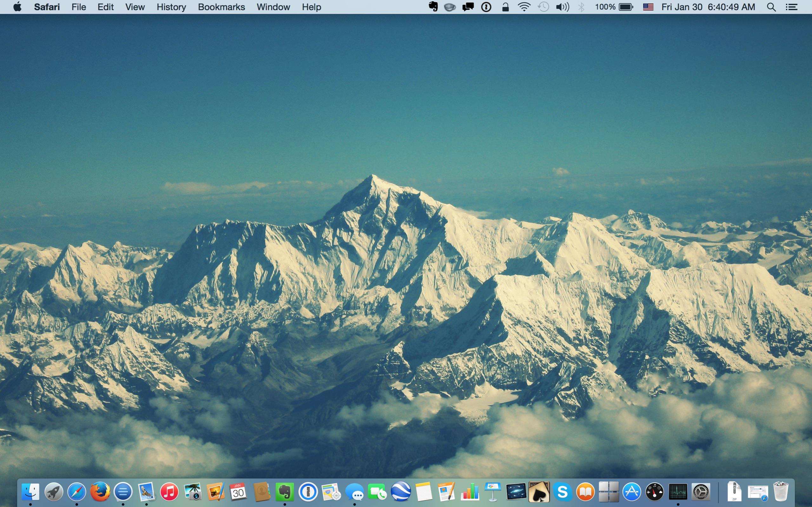The height and width of the screenshot is (507, 812).
Task: Open Evernote elephant icon in Dock
Action: click(x=285, y=492)
